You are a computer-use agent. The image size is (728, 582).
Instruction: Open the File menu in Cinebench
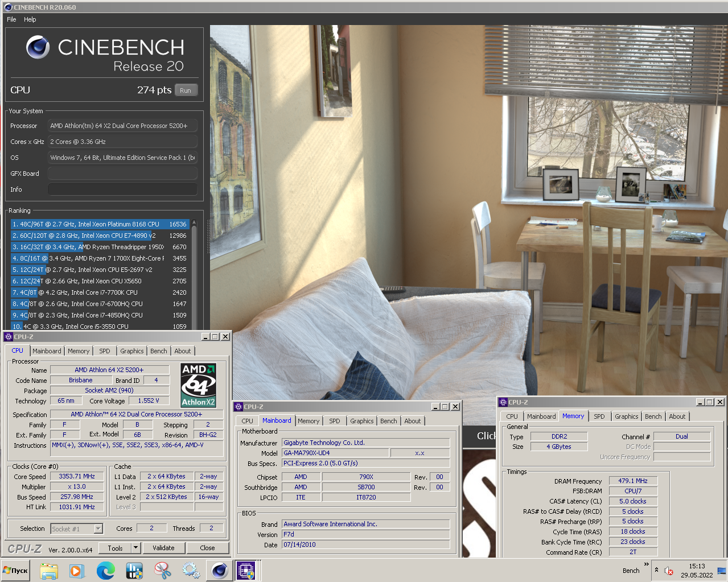[11, 19]
